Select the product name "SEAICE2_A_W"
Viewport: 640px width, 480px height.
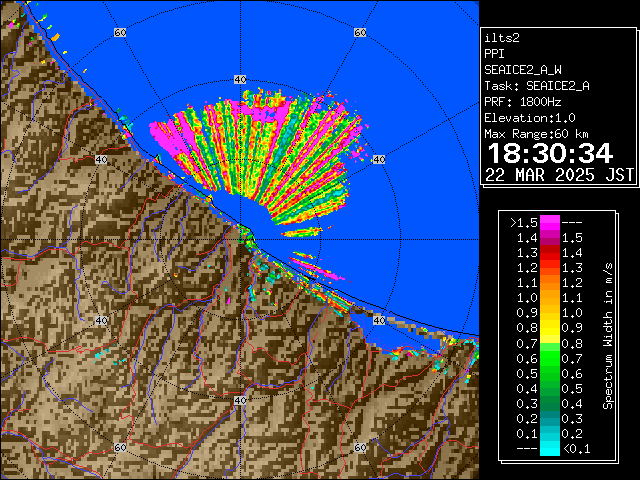tap(523, 70)
